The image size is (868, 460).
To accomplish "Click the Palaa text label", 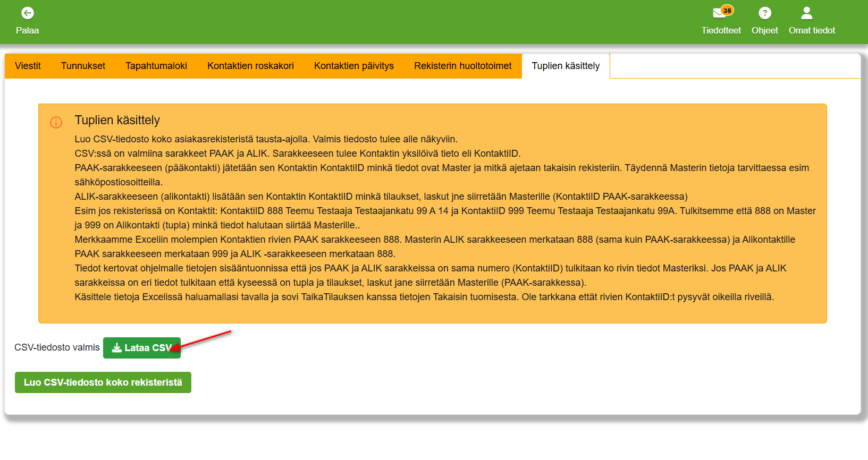I will click(x=27, y=31).
